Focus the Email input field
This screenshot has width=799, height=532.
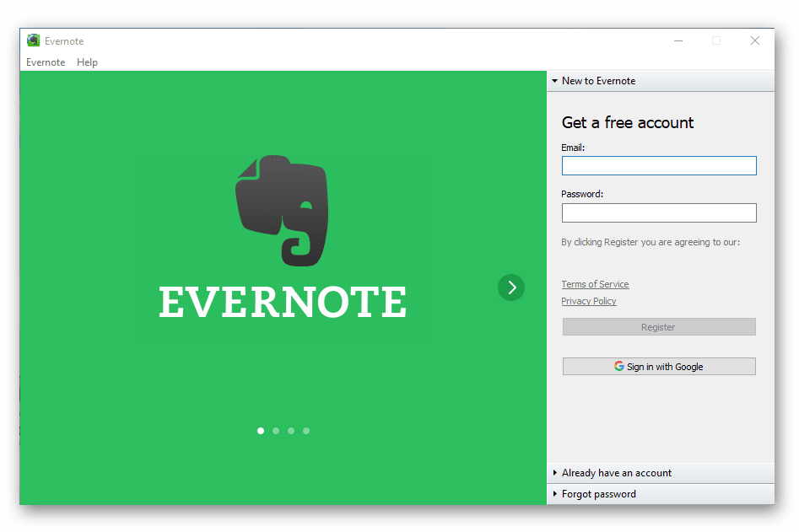[659, 166]
